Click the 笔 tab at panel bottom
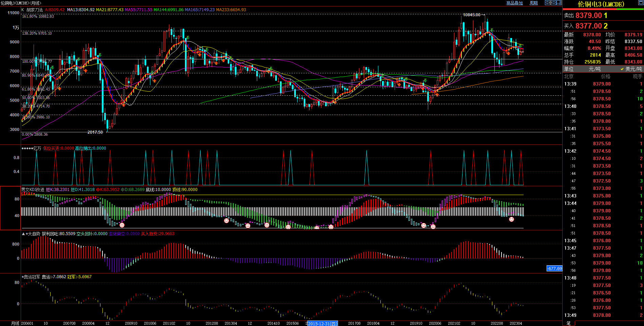 pyautogui.click(x=569, y=323)
